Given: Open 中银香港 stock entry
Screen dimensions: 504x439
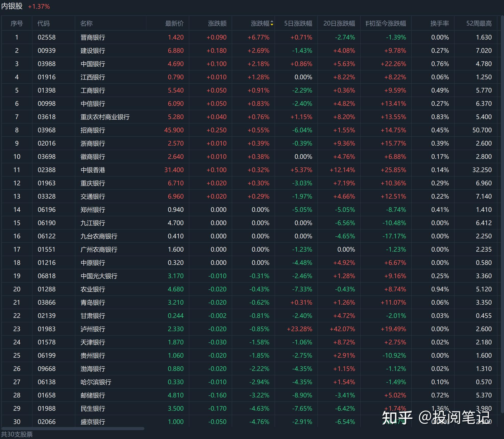Looking at the screenshot, I should 93,170.
